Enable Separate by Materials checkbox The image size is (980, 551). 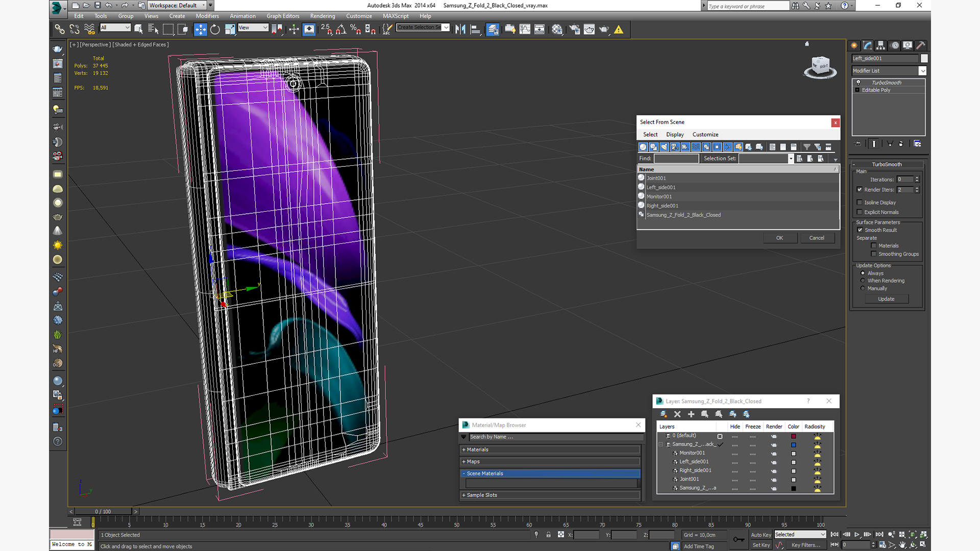[874, 245]
